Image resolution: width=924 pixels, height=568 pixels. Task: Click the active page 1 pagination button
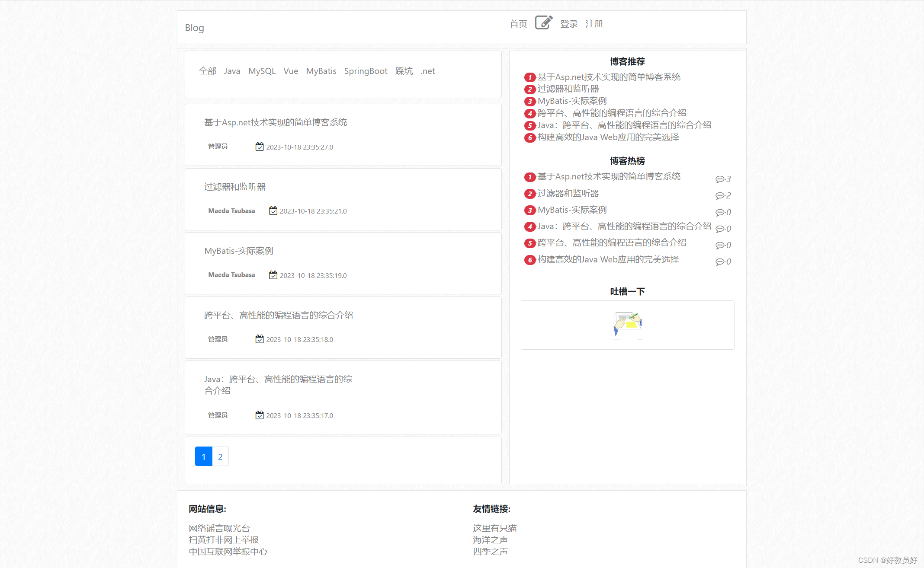[203, 456]
